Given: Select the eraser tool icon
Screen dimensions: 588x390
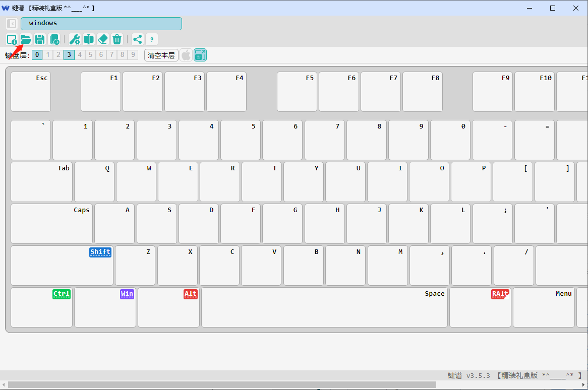Looking at the screenshot, I should click(x=103, y=39).
